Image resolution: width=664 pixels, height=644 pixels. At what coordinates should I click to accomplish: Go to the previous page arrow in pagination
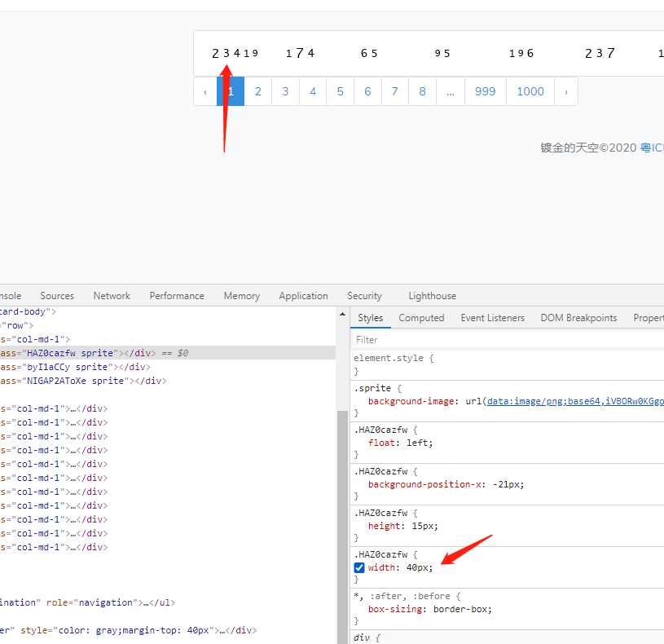[205, 91]
